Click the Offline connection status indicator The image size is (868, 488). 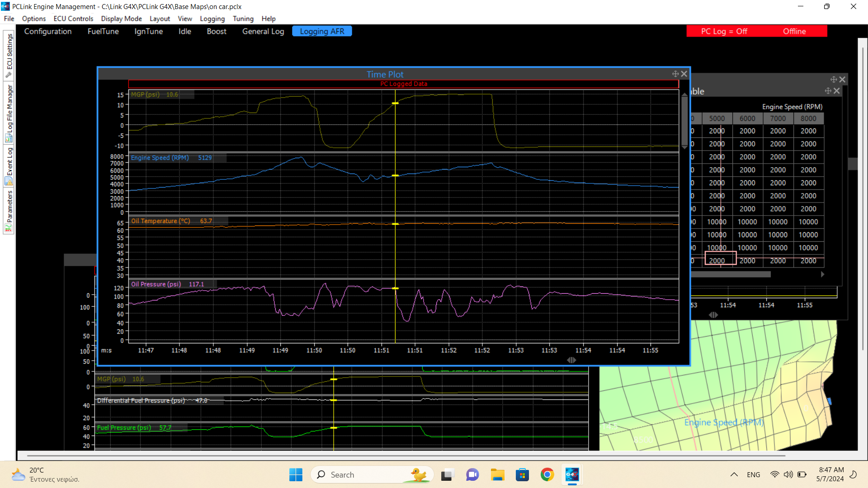(x=794, y=31)
